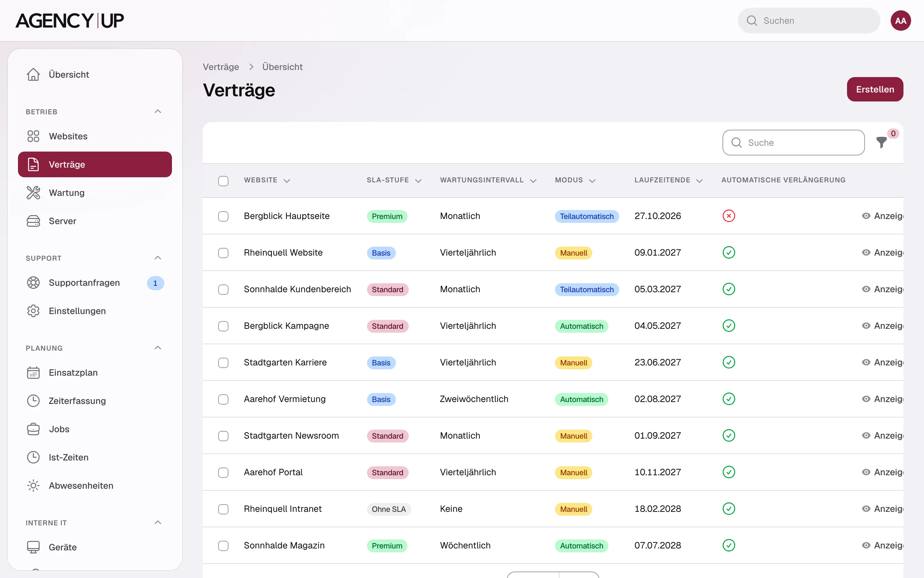The height and width of the screenshot is (578, 924).
Task: Click the home icon next to Übersicht
Action: click(33, 74)
